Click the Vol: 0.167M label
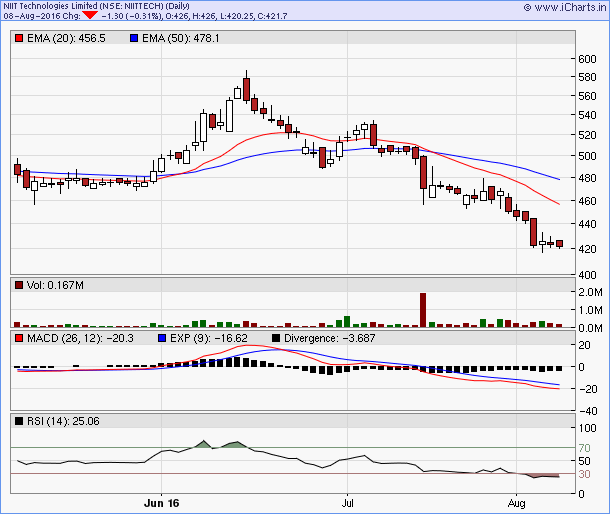 (55, 285)
